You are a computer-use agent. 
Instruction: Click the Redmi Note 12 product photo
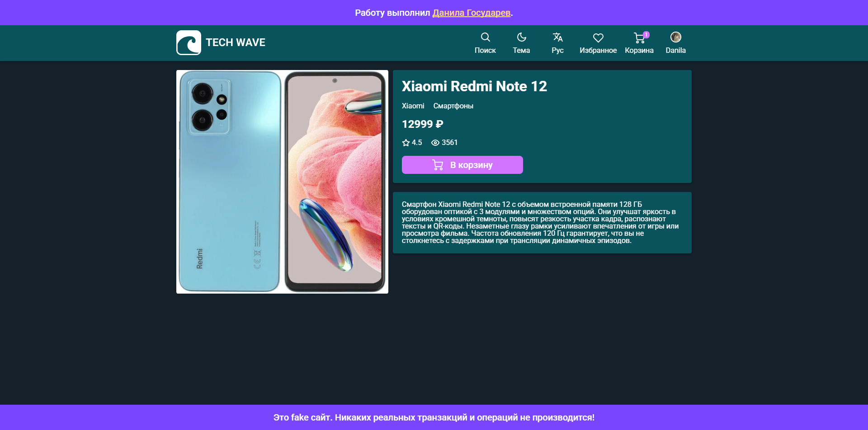tap(282, 182)
